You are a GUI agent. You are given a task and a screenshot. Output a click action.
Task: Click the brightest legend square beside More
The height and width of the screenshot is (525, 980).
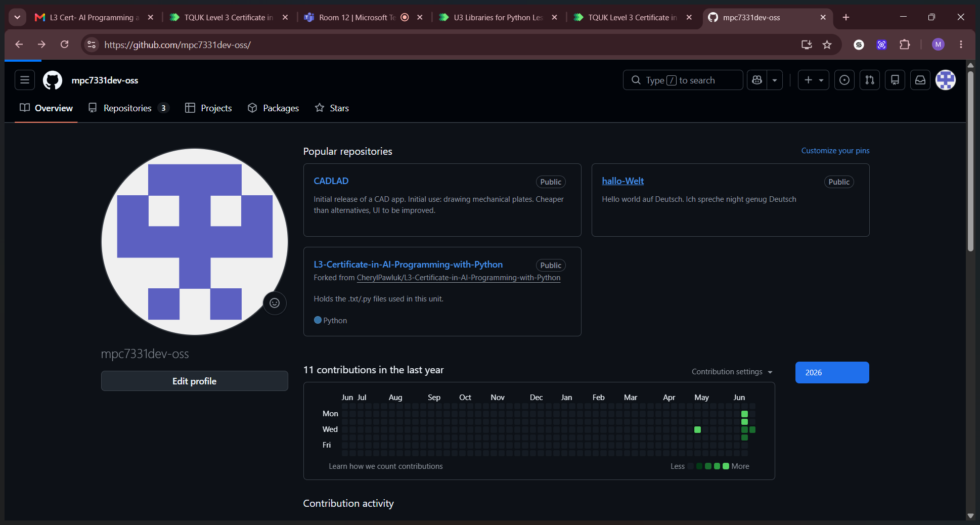coord(726,466)
